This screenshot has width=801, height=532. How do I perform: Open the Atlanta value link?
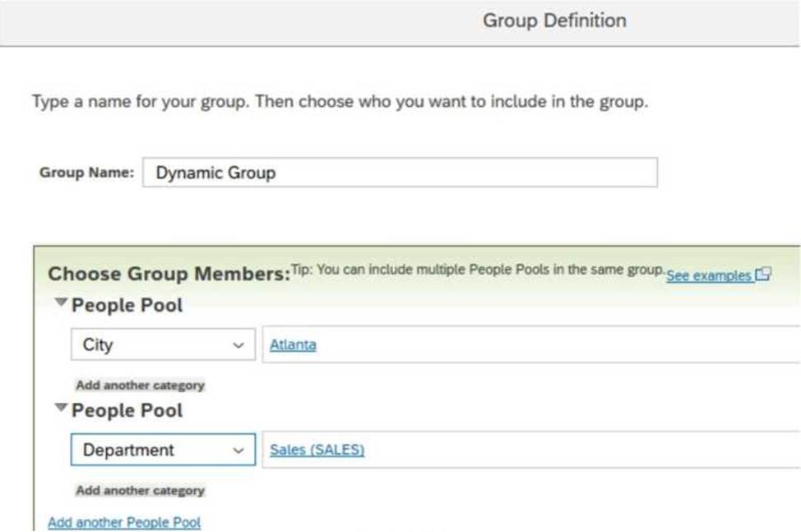click(293, 345)
